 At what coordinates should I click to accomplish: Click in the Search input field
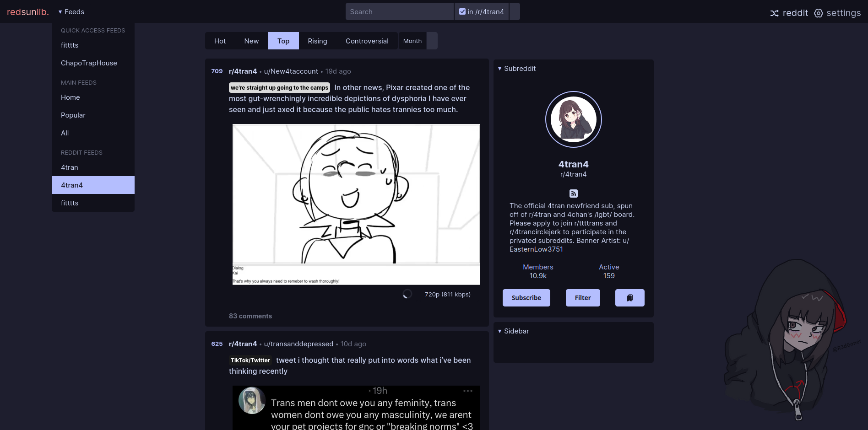399,11
